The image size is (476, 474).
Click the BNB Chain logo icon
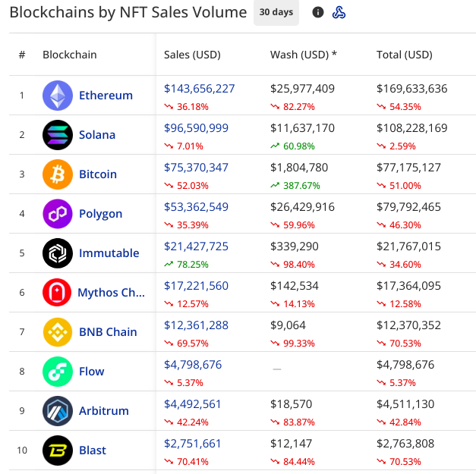[x=58, y=332]
